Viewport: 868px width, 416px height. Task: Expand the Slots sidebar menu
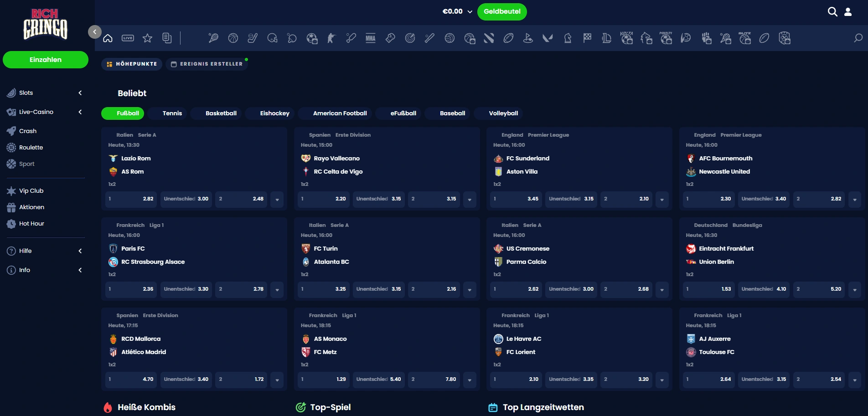coord(80,93)
